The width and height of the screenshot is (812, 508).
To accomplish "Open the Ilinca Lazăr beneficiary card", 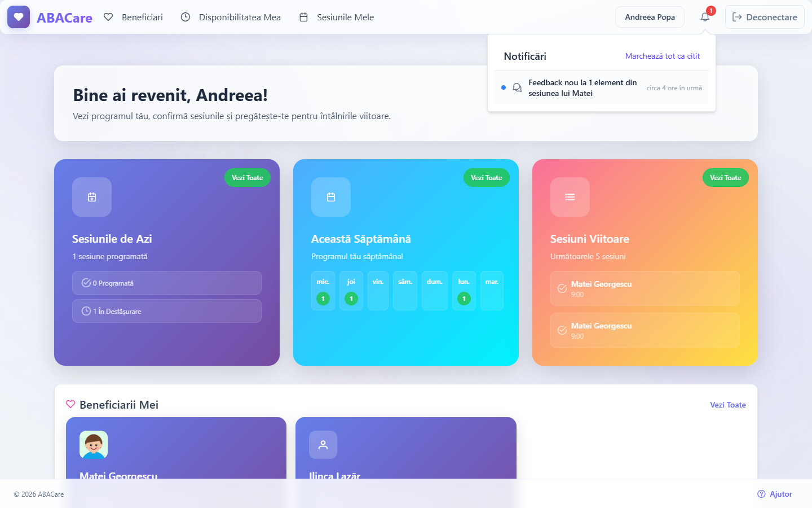I will coord(406,448).
